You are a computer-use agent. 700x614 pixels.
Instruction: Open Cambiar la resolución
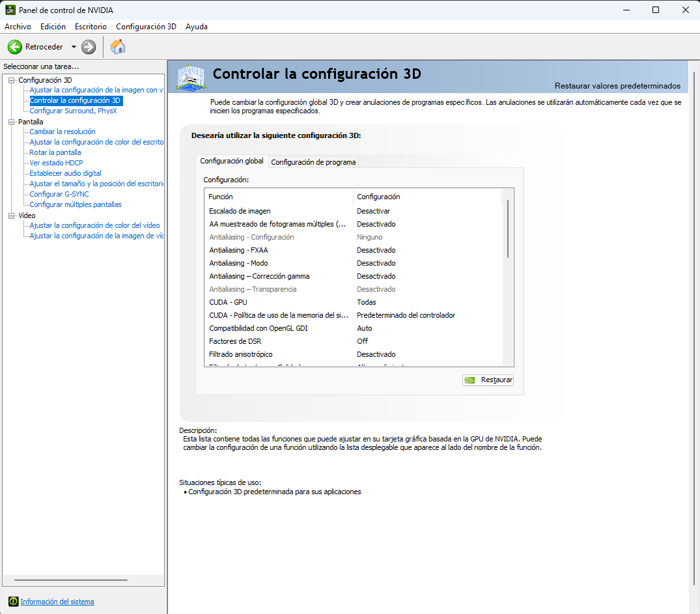coord(63,132)
